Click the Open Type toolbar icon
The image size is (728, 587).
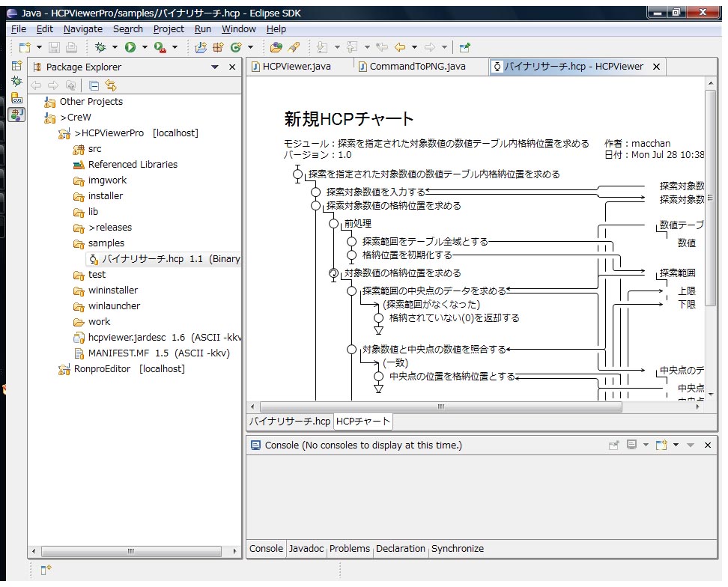click(276, 47)
